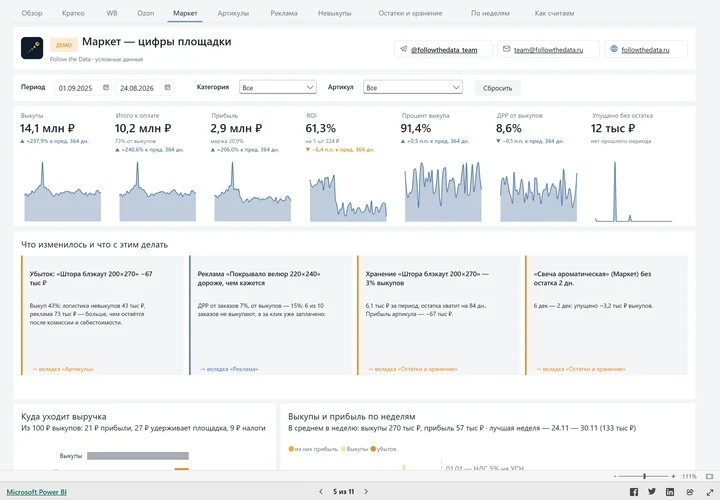Click the «Итого к оплате» 10,2 млн ₽ value

click(143, 129)
